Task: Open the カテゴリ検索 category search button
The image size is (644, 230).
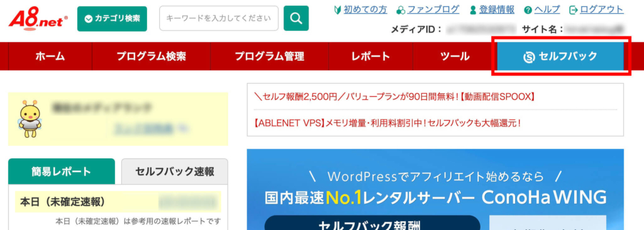Action: 112,18
